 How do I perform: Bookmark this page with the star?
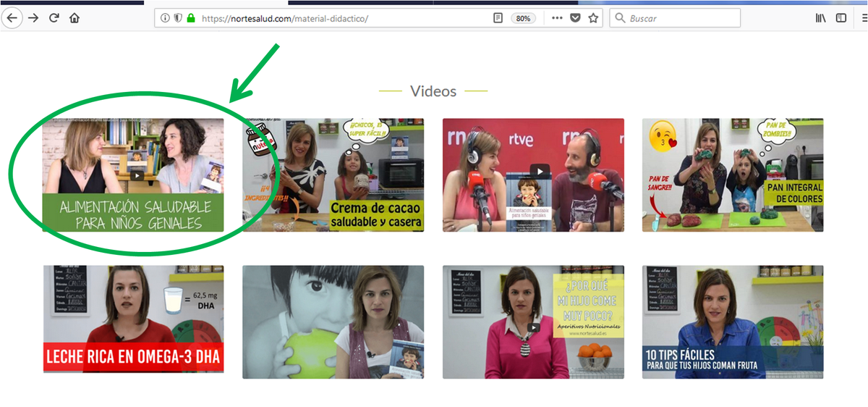594,18
